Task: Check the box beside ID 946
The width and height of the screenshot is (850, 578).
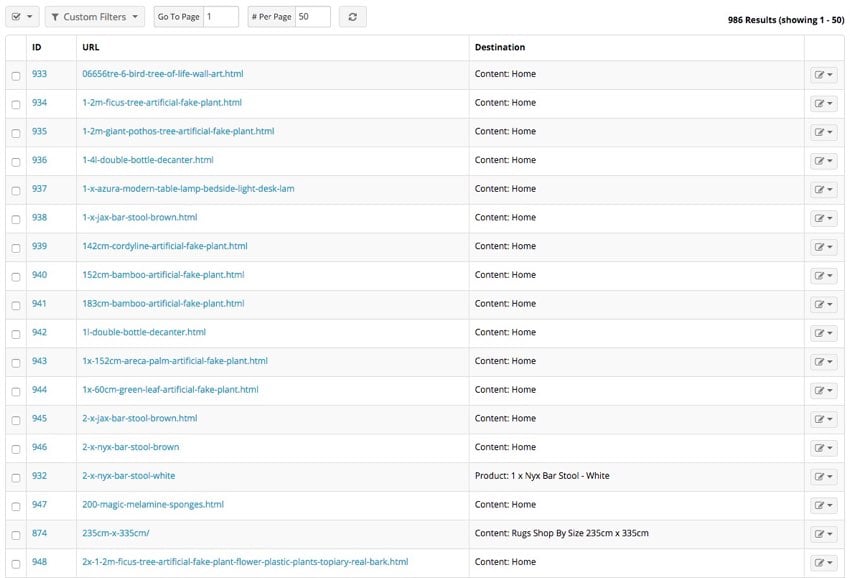Action: [x=16, y=449]
